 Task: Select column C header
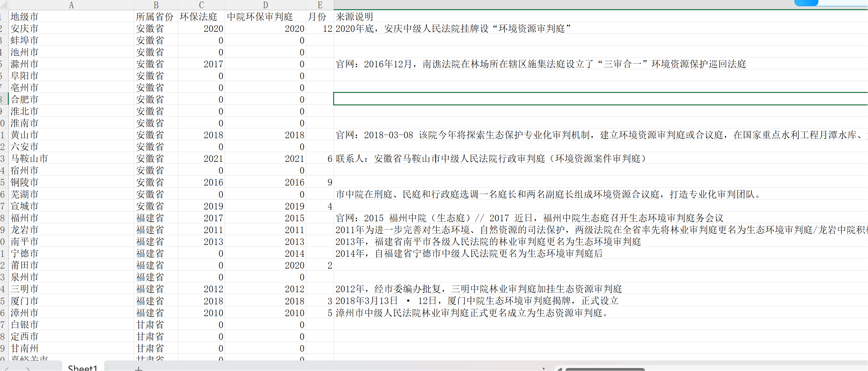coord(201,5)
